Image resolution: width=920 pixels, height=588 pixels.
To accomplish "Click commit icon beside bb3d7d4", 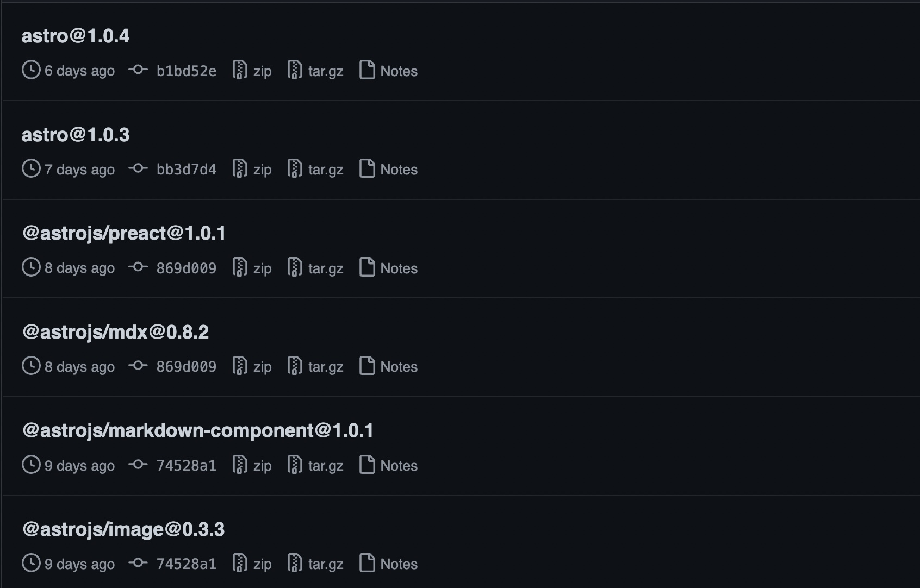I will [138, 169].
